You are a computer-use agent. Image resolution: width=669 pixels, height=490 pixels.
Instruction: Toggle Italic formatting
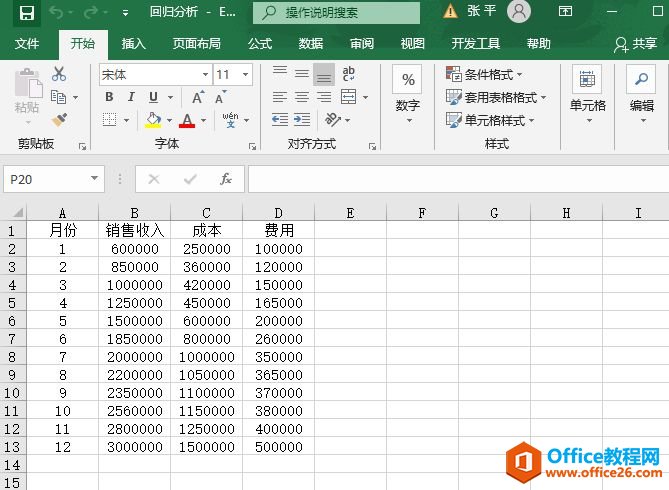(x=131, y=97)
